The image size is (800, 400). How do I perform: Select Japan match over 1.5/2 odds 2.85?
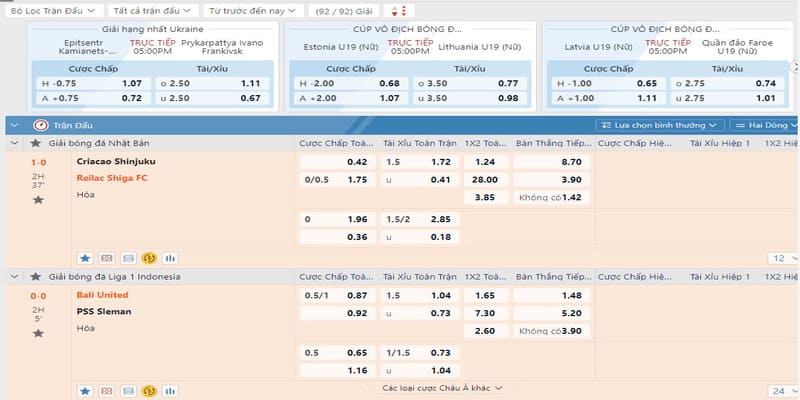[x=420, y=219]
